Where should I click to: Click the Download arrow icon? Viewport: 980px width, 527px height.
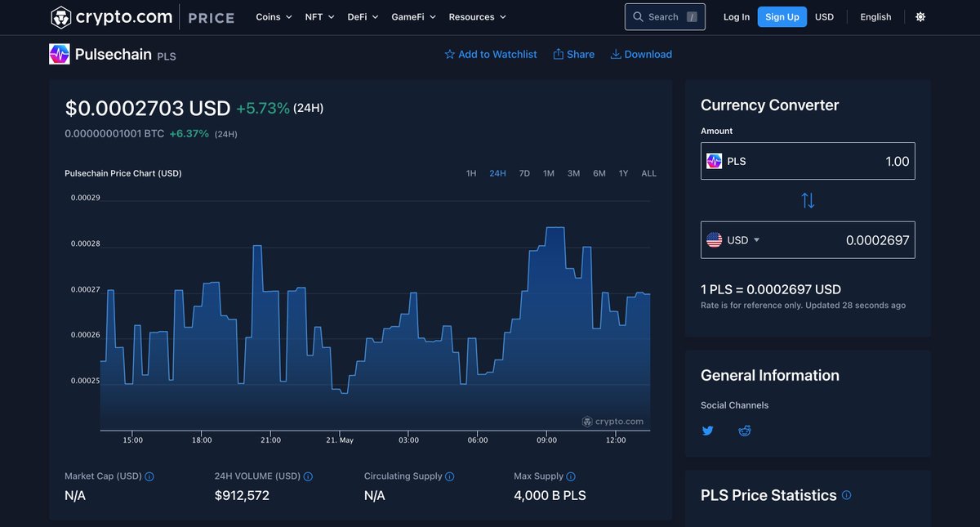click(x=616, y=54)
